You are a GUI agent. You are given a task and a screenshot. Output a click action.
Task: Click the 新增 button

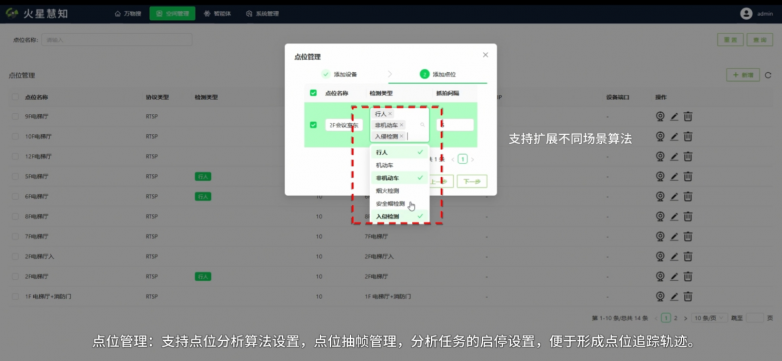(x=743, y=75)
